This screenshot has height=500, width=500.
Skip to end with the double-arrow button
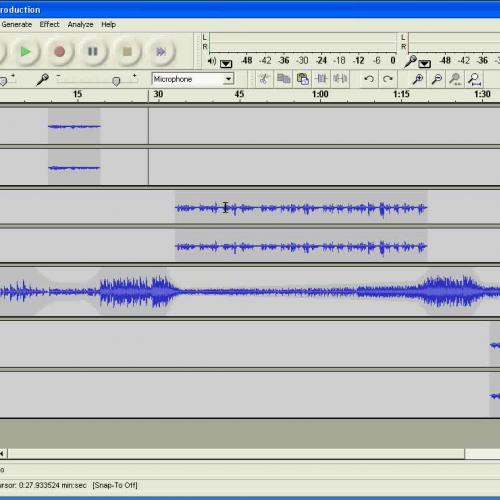click(161, 52)
